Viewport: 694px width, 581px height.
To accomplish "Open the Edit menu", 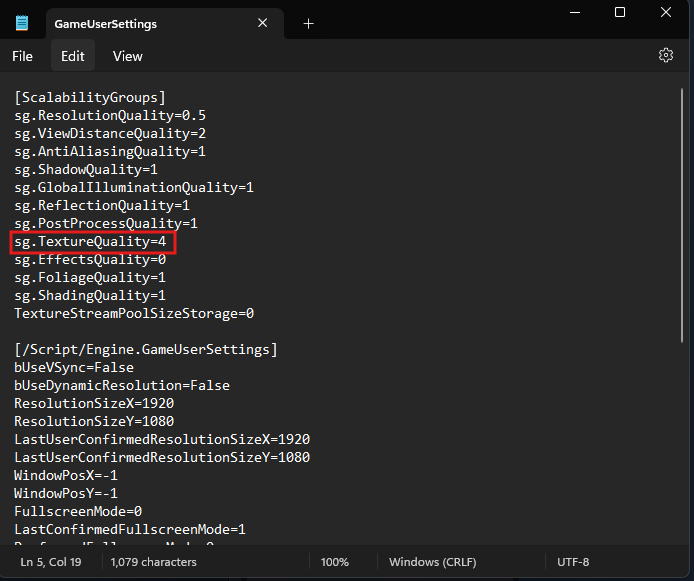I will 73,56.
